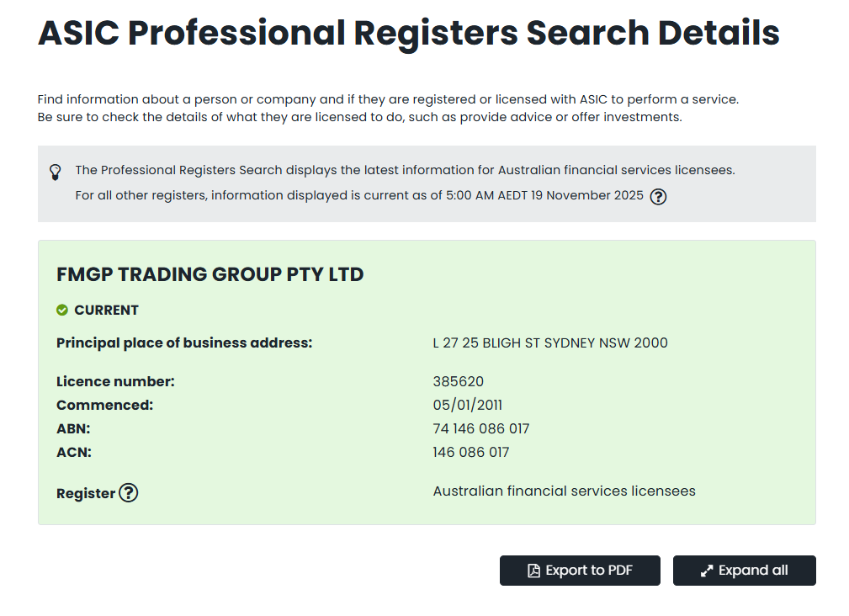Export the search details to PDF

pyautogui.click(x=580, y=571)
